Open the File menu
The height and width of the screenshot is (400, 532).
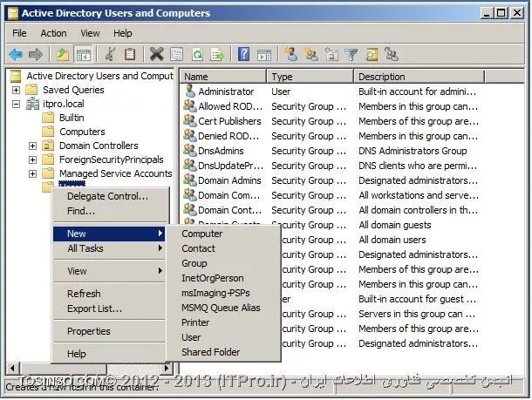19,33
